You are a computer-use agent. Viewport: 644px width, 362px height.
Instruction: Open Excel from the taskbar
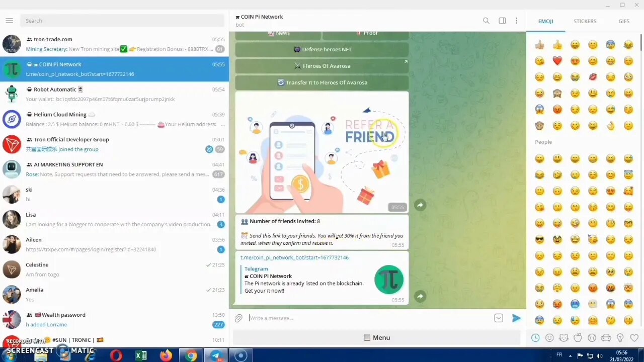[141, 355]
